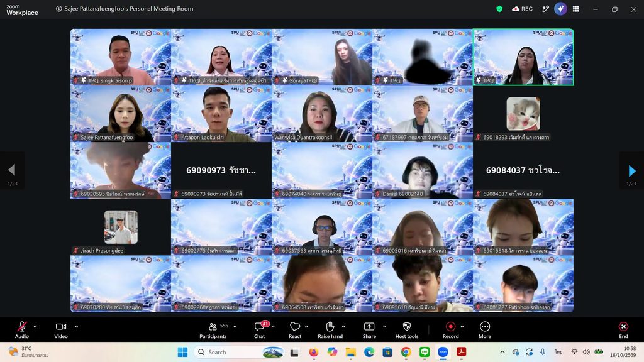Open the Windows Start menu

(183, 352)
